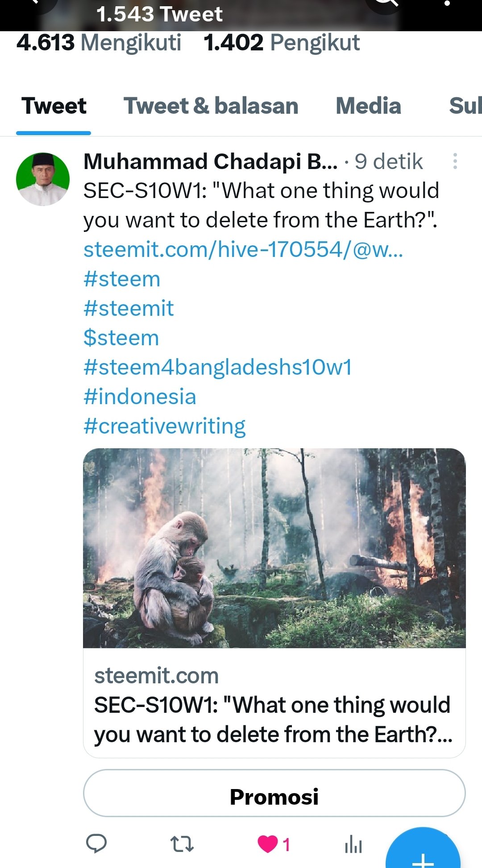The height and width of the screenshot is (868, 482).
Task: View the 1.402 Pengikut list
Action: (281, 43)
